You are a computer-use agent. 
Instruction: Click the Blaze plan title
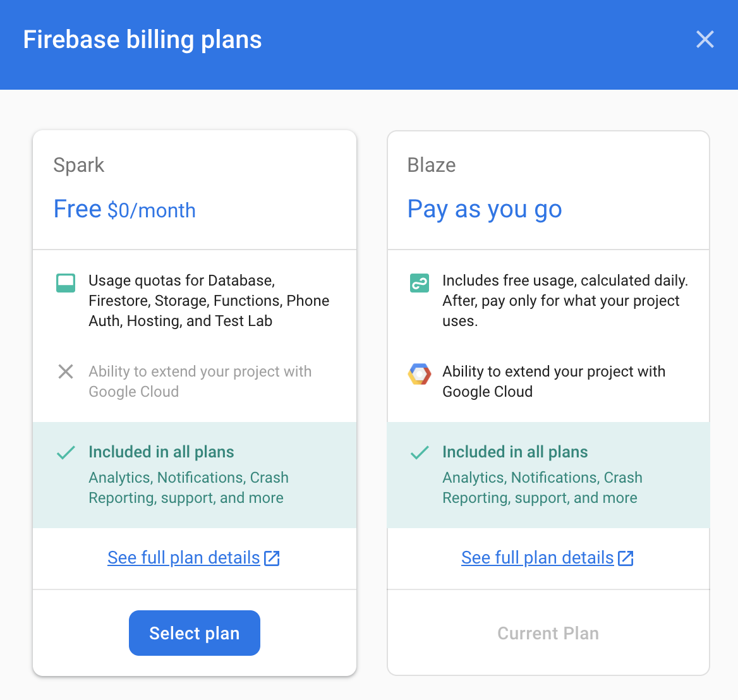pyautogui.click(x=432, y=165)
